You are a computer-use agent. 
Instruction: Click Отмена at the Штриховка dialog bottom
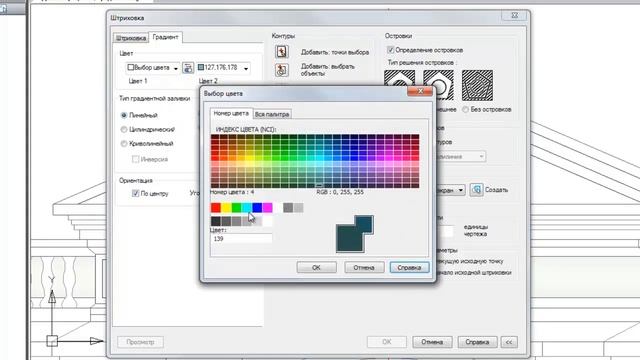pos(432,342)
